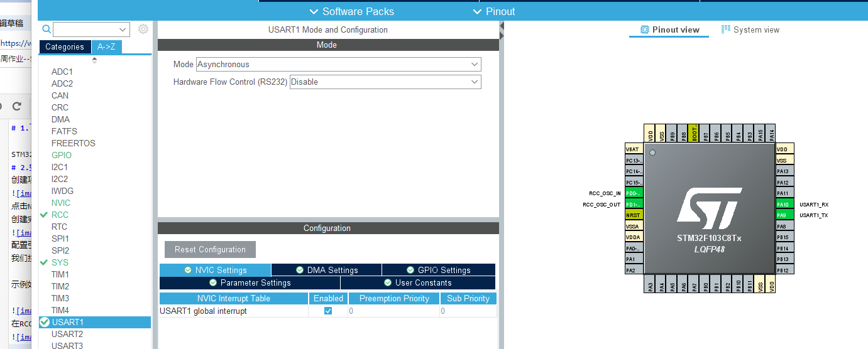Open the A->Z tab

click(106, 46)
